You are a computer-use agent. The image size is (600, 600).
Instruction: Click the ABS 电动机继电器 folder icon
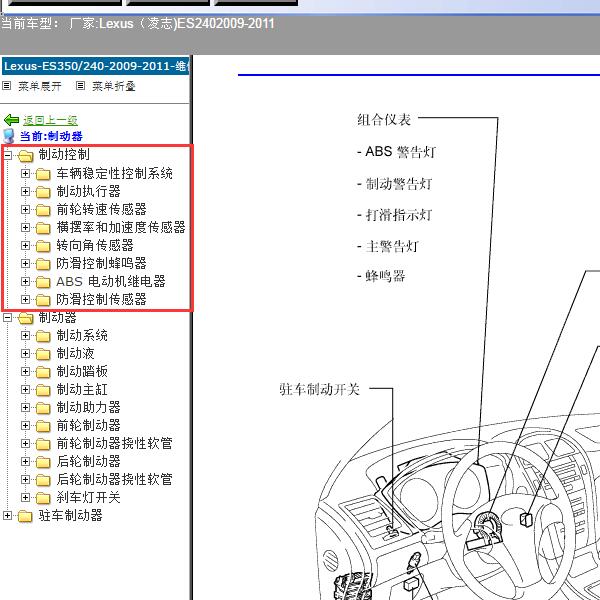click(43, 282)
